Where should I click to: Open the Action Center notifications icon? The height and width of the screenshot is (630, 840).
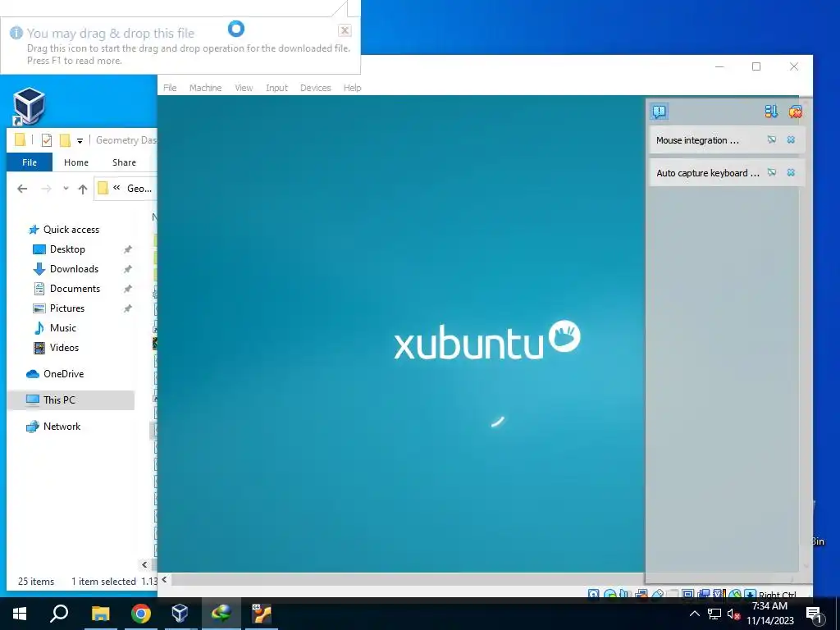(814, 614)
